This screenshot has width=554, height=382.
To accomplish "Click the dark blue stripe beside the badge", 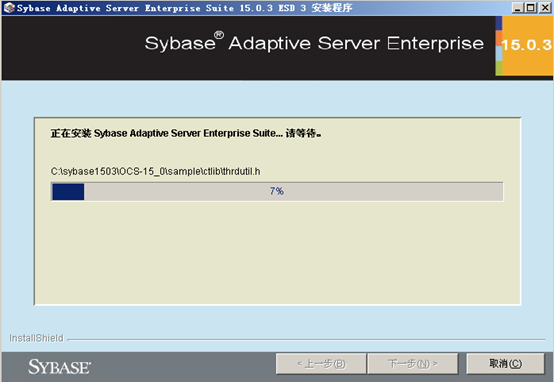I will pyautogui.click(x=499, y=23).
